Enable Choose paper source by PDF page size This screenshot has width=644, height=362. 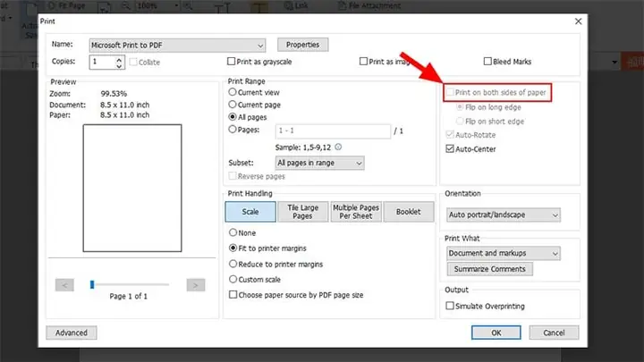233,295
